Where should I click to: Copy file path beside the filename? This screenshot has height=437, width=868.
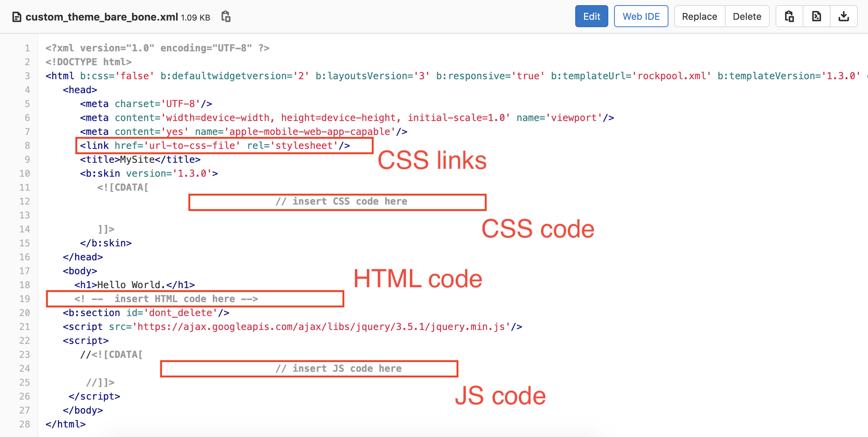[225, 17]
